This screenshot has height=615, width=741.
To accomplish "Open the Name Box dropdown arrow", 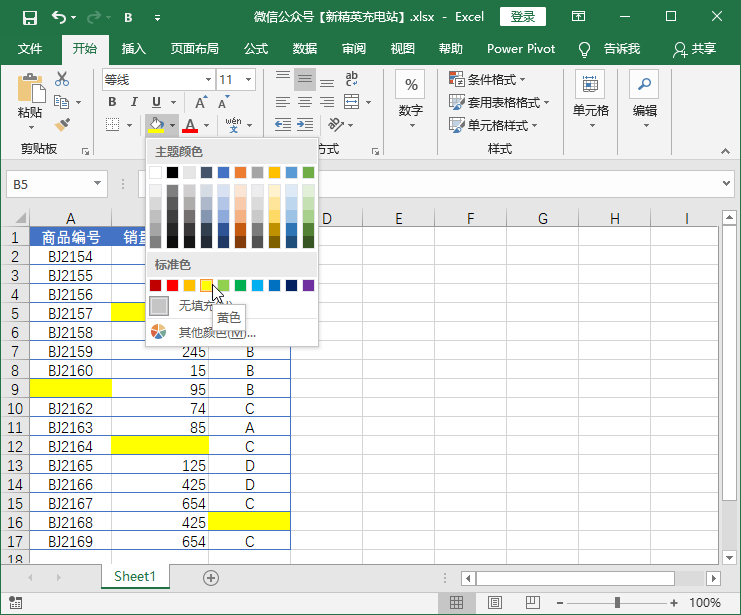I will tap(97, 183).
